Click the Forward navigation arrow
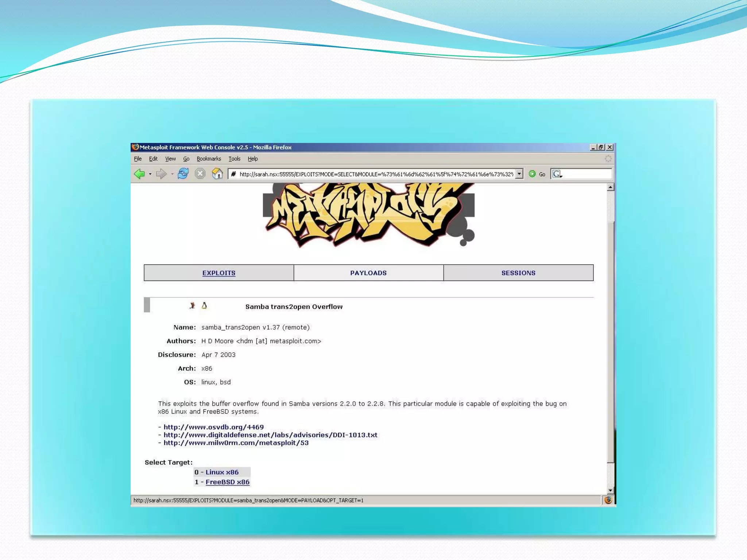Screen dimensions: 747x560 (x=160, y=174)
